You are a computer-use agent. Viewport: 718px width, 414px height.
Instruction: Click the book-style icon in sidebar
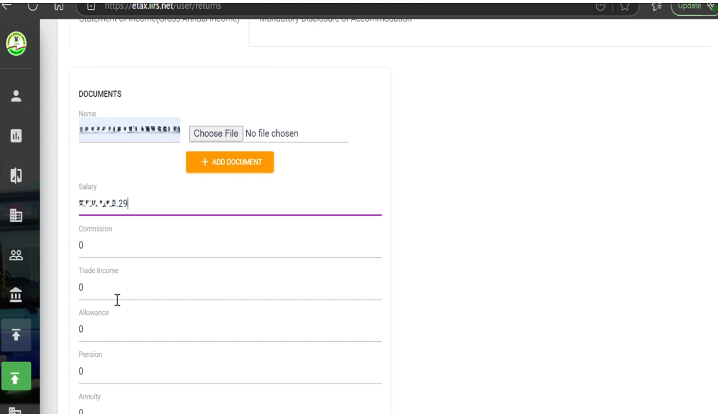[x=16, y=176]
